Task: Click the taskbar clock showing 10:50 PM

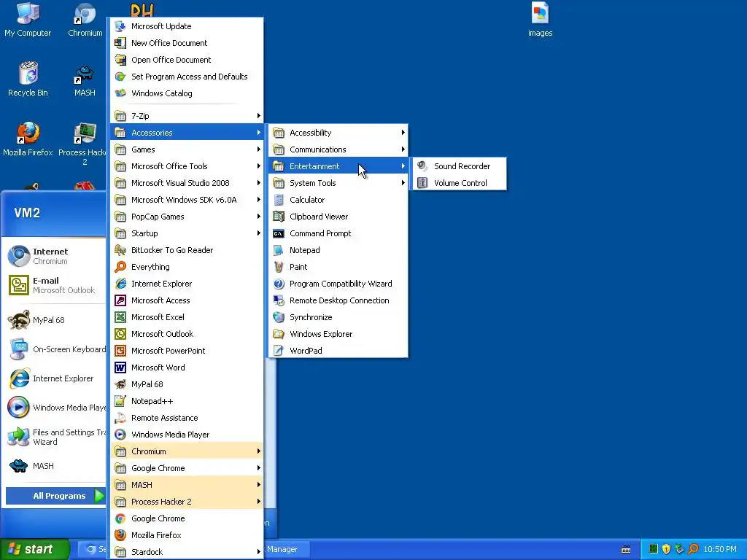Action: (720, 550)
